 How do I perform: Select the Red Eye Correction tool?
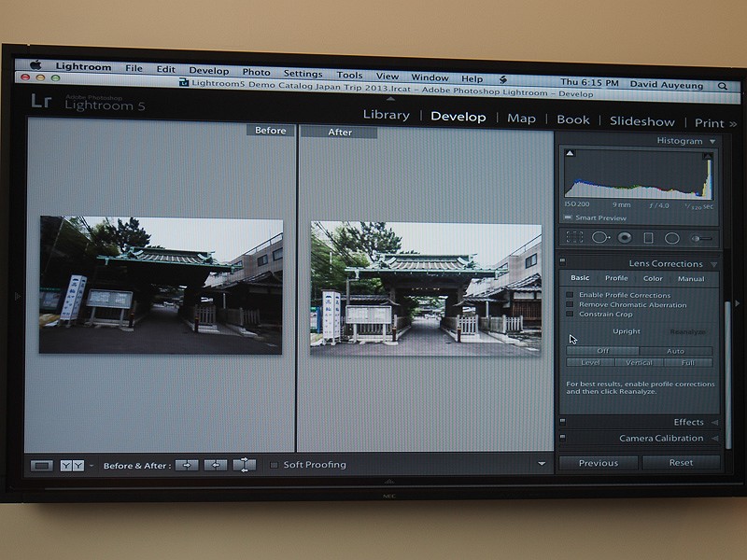(x=625, y=238)
